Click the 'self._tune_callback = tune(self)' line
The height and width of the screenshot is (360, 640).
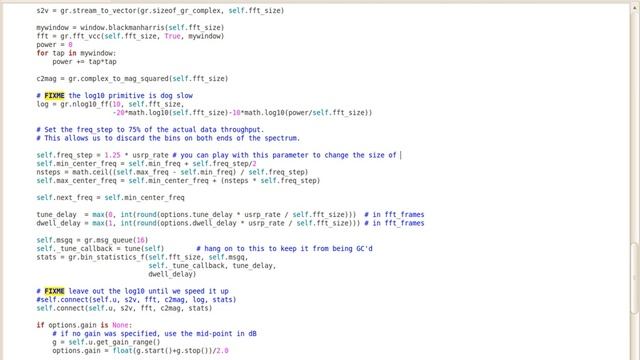click(x=100, y=249)
